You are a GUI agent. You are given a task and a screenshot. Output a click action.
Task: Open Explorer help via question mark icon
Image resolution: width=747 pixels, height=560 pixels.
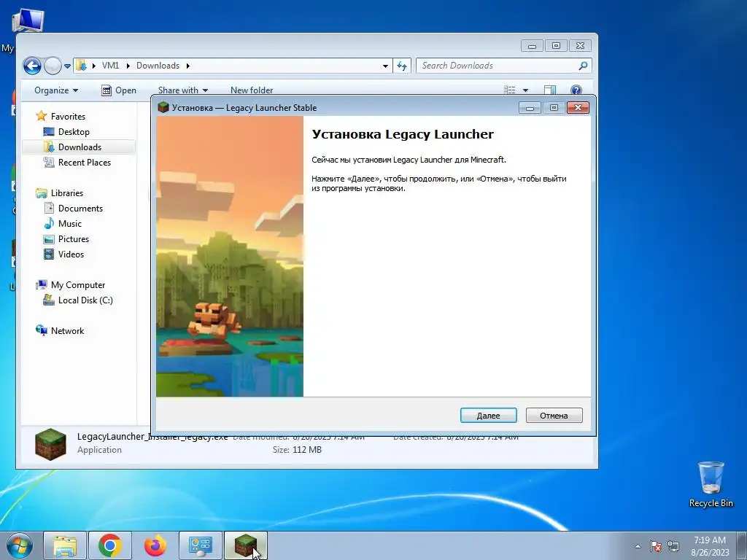[576, 90]
